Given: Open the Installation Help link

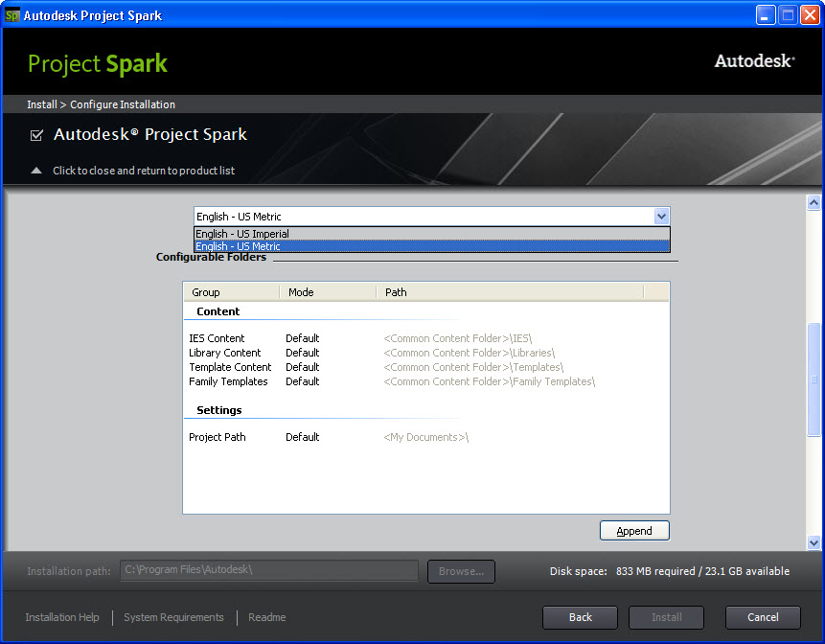Looking at the screenshot, I should (61, 617).
